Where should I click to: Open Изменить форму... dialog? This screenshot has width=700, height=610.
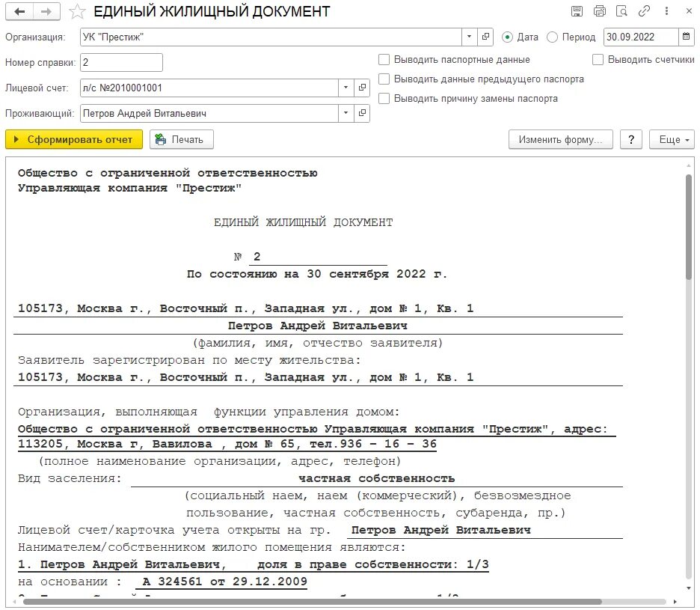(561, 139)
